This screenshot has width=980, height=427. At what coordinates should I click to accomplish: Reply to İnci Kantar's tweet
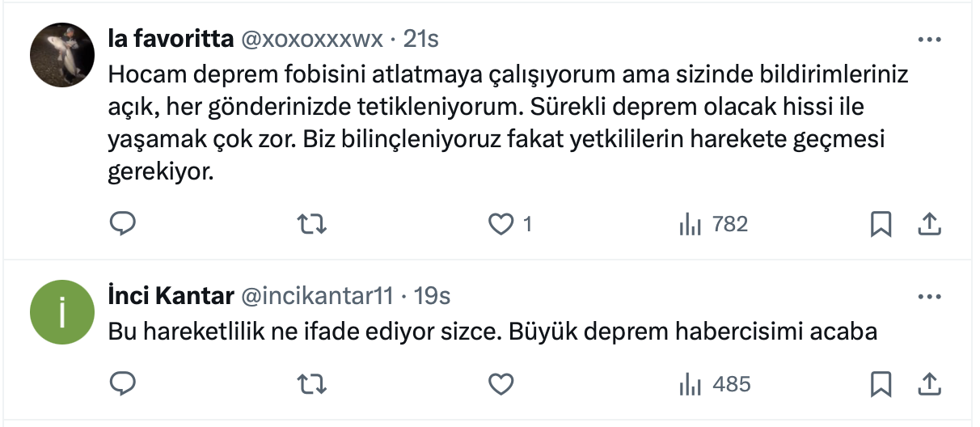pyautogui.click(x=122, y=384)
